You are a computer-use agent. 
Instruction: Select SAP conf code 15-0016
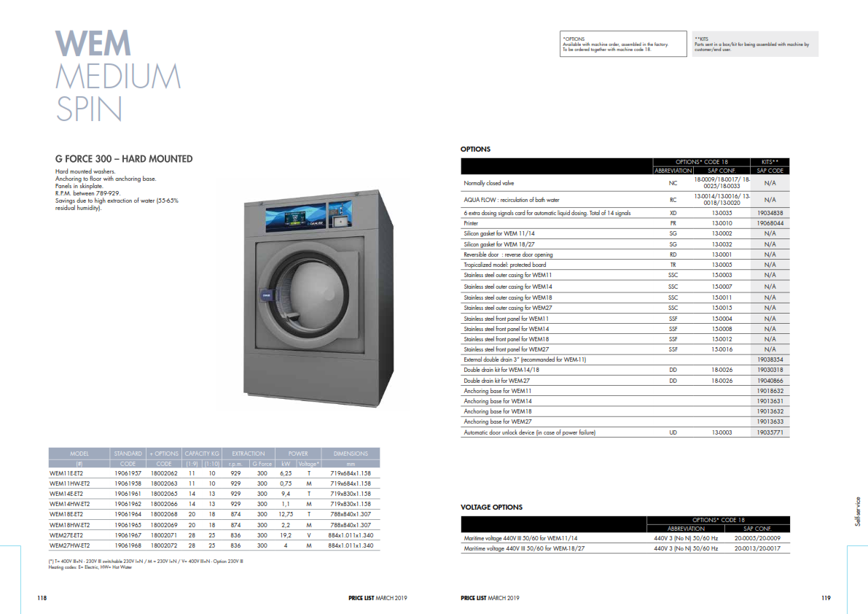pyautogui.click(x=722, y=349)
